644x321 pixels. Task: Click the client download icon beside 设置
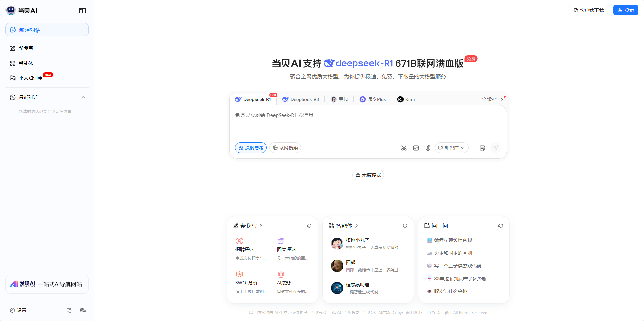click(69, 310)
